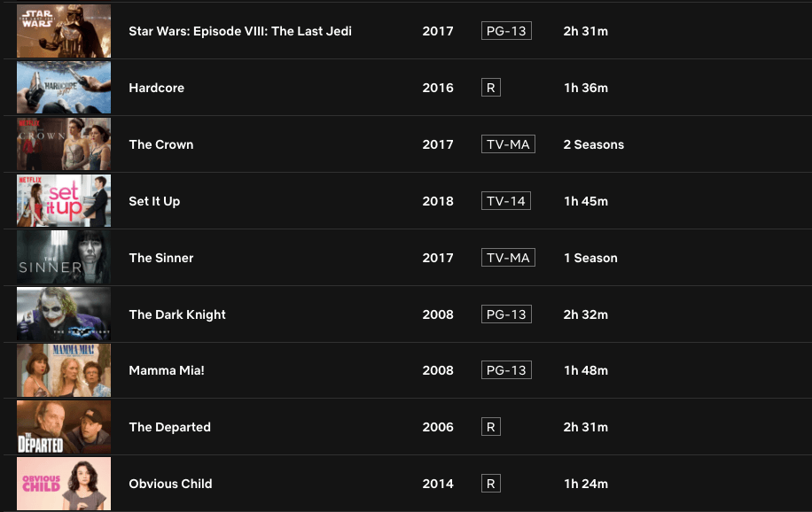Click the Hardcore movie poster thumbnail
The width and height of the screenshot is (812, 512).
pos(64,88)
